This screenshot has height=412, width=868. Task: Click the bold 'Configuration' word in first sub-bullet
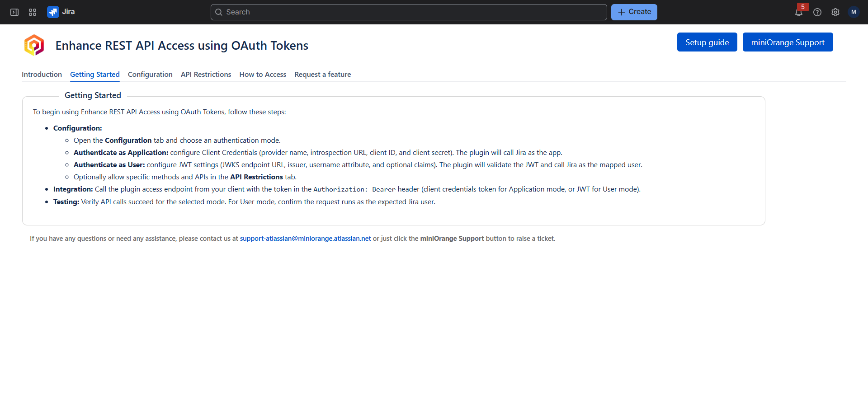coord(128,140)
